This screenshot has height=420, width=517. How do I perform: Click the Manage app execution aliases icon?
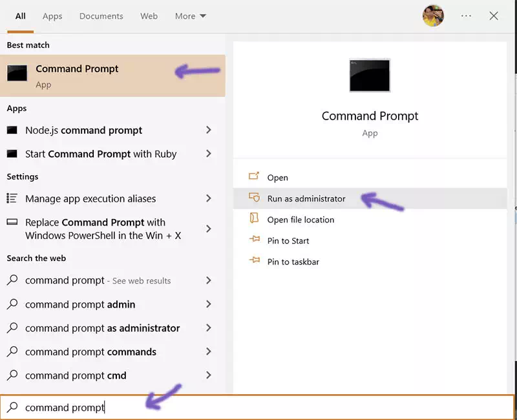[12, 198]
